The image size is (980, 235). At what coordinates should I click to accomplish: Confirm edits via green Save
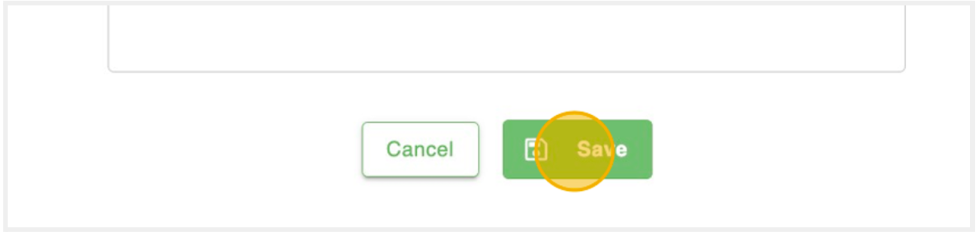577,149
